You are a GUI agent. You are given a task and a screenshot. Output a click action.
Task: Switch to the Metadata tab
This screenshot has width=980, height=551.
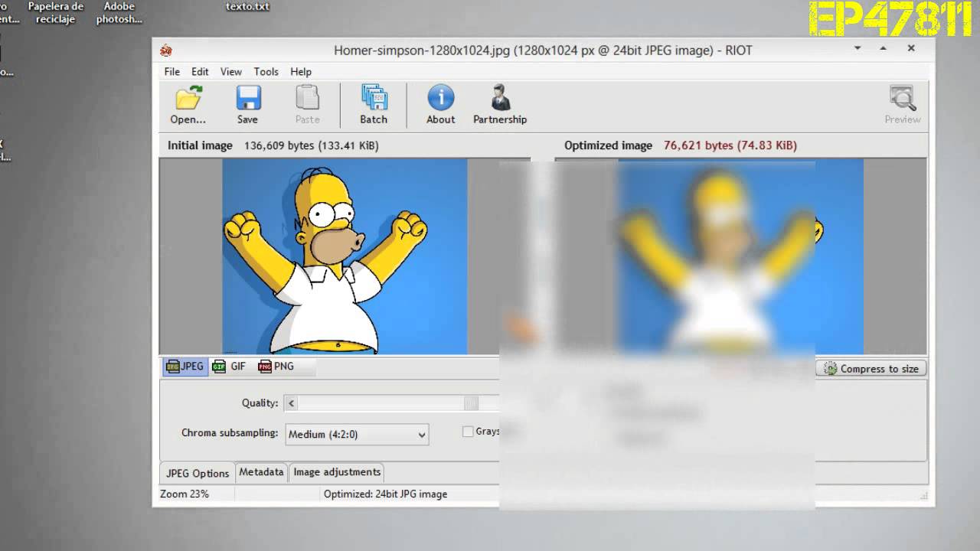pos(261,472)
